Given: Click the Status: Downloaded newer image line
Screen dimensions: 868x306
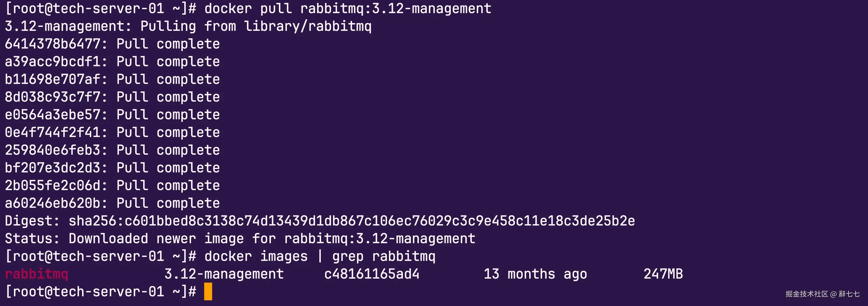Looking at the screenshot, I should tap(240, 239).
